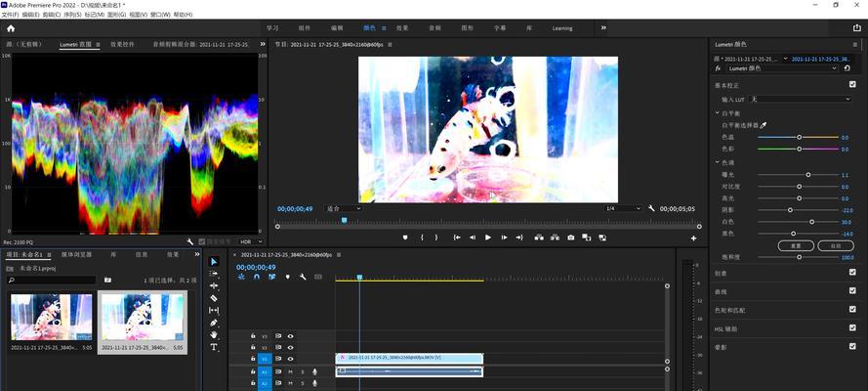Open program monitor settings wrench
The height and width of the screenshot is (391, 868).
click(x=651, y=208)
